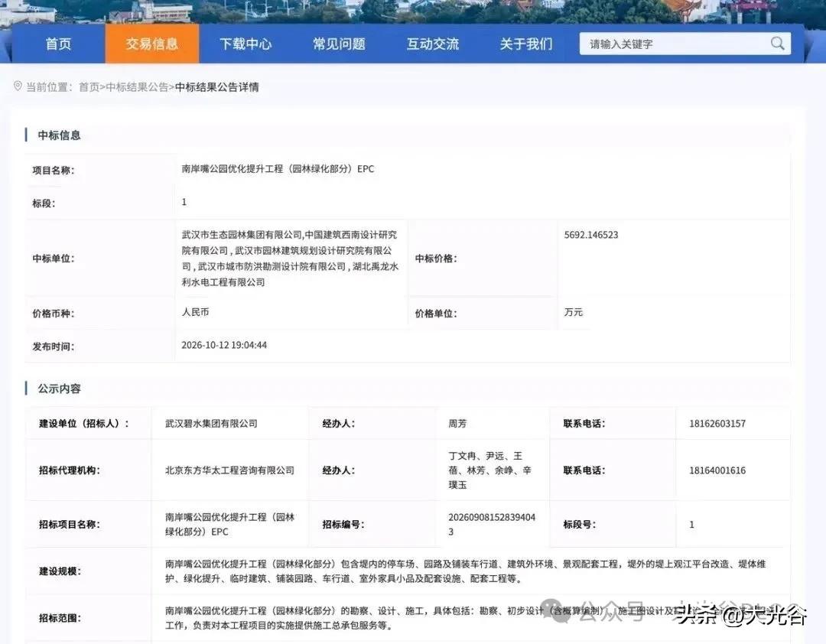Click the 标段号 label
This screenshot has height=644, width=826.
(x=580, y=525)
